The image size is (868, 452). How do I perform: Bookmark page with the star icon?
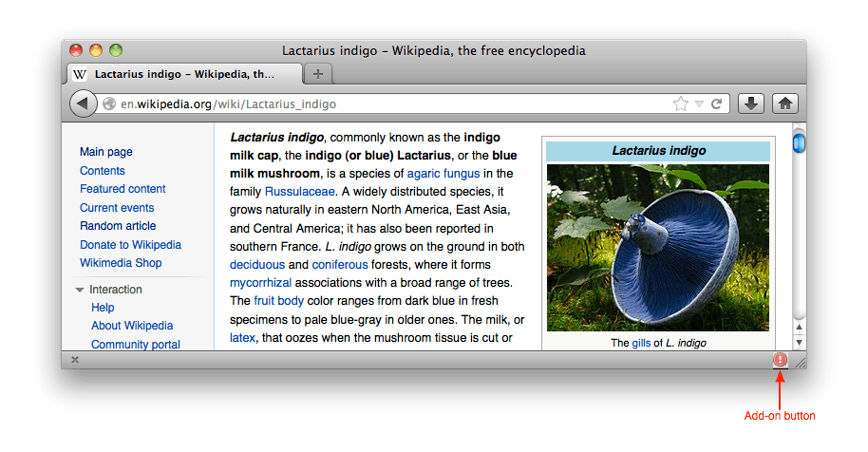680,104
